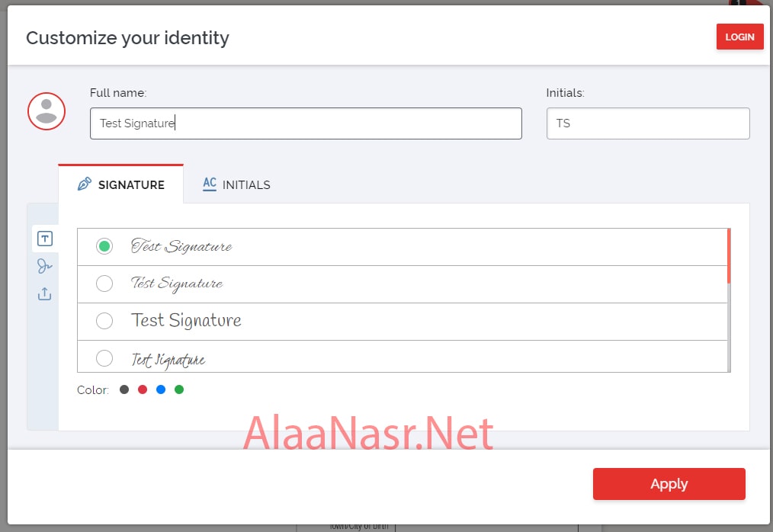Select the draw signature icon

point(44,266)
